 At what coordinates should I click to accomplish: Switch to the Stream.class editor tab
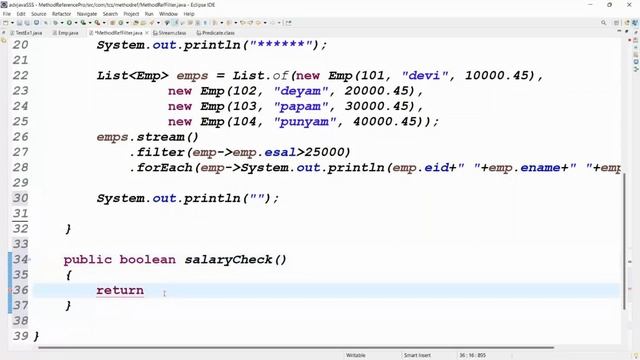(x=169, y=33)
